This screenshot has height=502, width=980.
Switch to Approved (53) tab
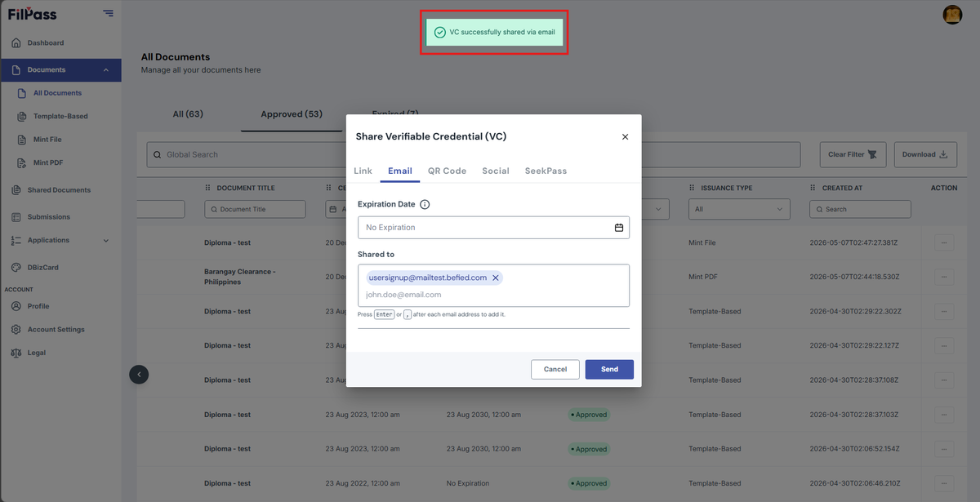tap(292, 114)
